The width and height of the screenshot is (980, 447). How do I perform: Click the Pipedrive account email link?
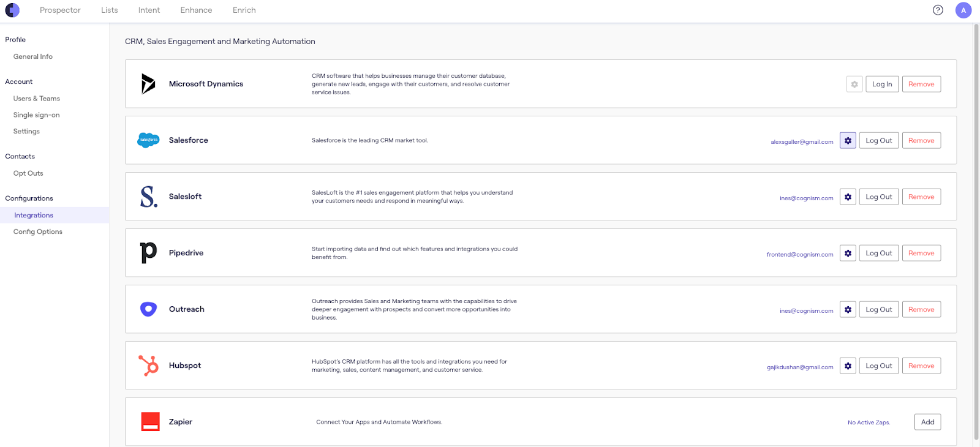coord(800,255)
